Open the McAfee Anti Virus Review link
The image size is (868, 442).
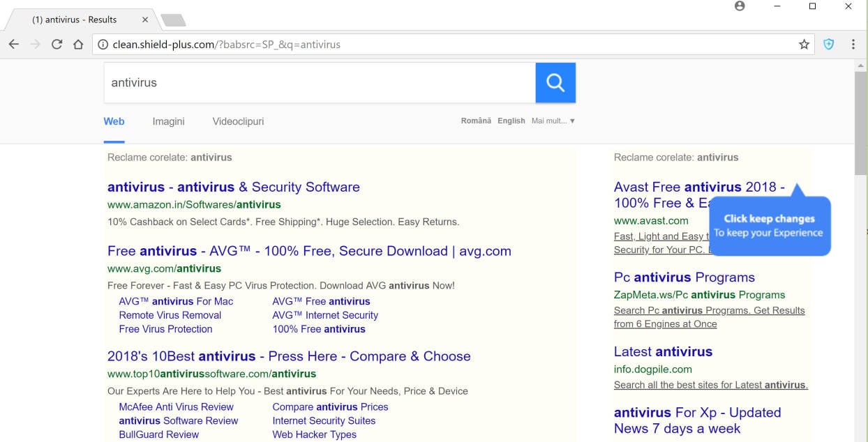[x=176, y=406]
